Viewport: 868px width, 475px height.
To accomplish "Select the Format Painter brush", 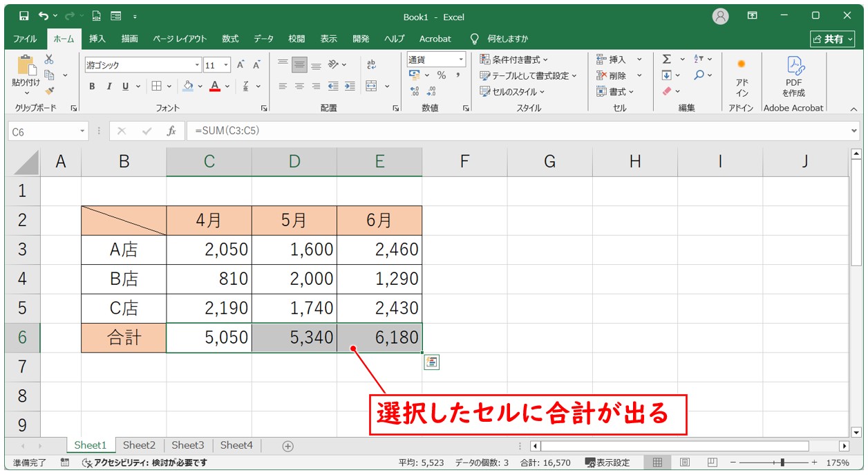I will point(49,91).
